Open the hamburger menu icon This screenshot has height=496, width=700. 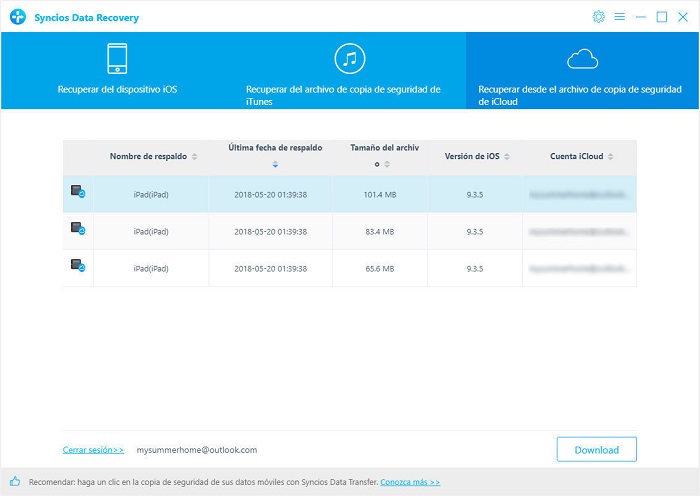pos(619,17)
